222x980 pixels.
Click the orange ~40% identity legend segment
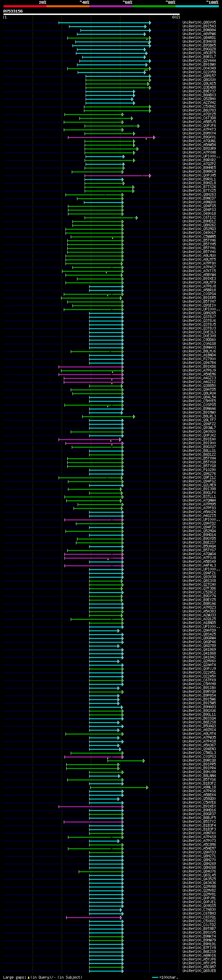[x=68, y=6]
